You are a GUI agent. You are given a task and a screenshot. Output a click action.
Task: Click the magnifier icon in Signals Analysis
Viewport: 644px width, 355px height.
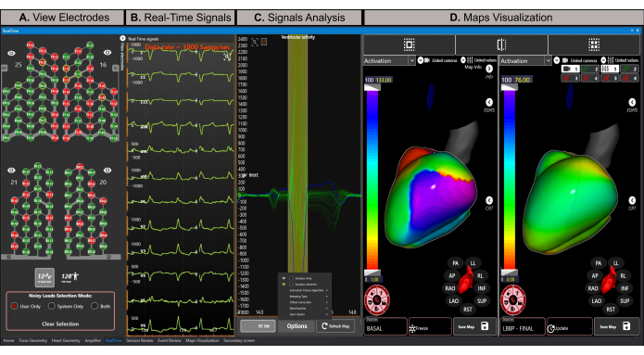pos(255,42)
